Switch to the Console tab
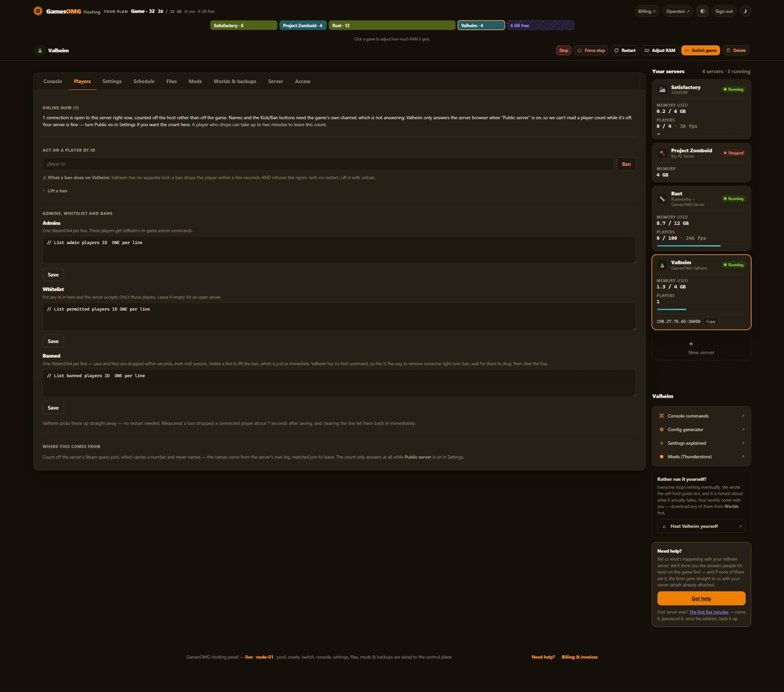Screen dimensions: 784x692 coord(53,81)
